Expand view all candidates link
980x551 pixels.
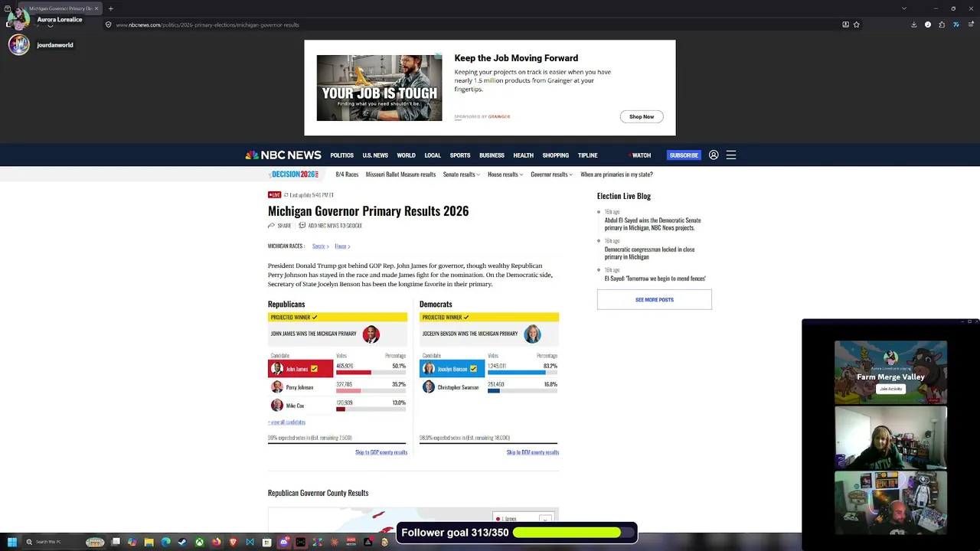[286, 422]
